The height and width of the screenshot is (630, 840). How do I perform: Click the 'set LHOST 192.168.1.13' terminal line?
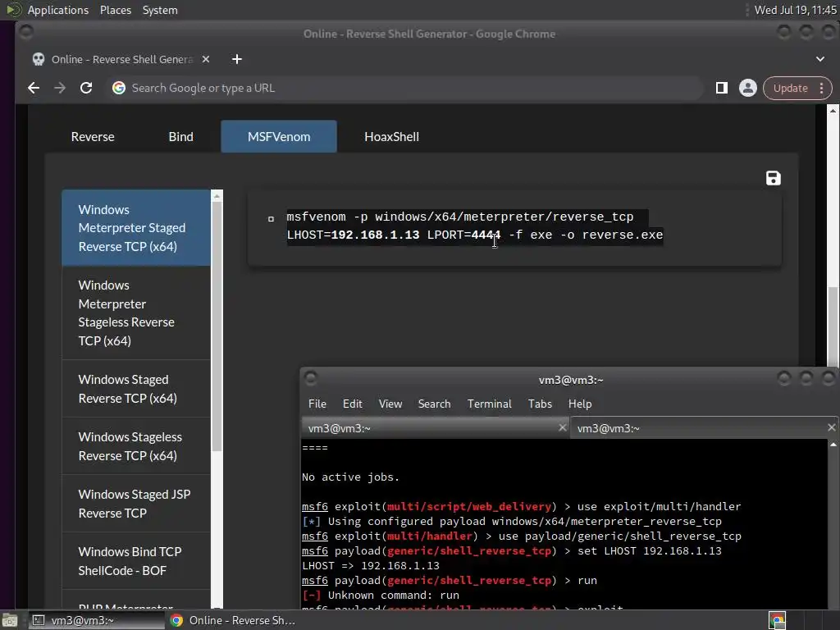click(x=650, y=550)
